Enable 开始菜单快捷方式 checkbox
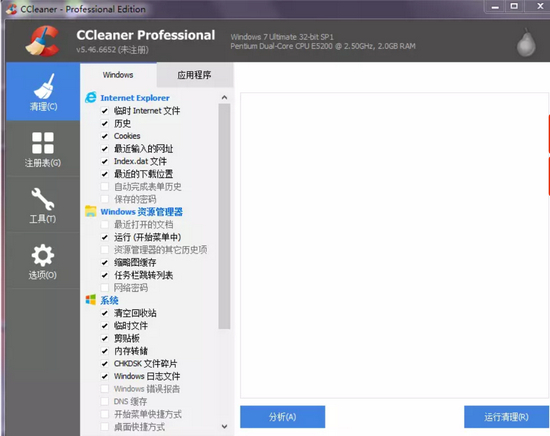 [105, 414]
